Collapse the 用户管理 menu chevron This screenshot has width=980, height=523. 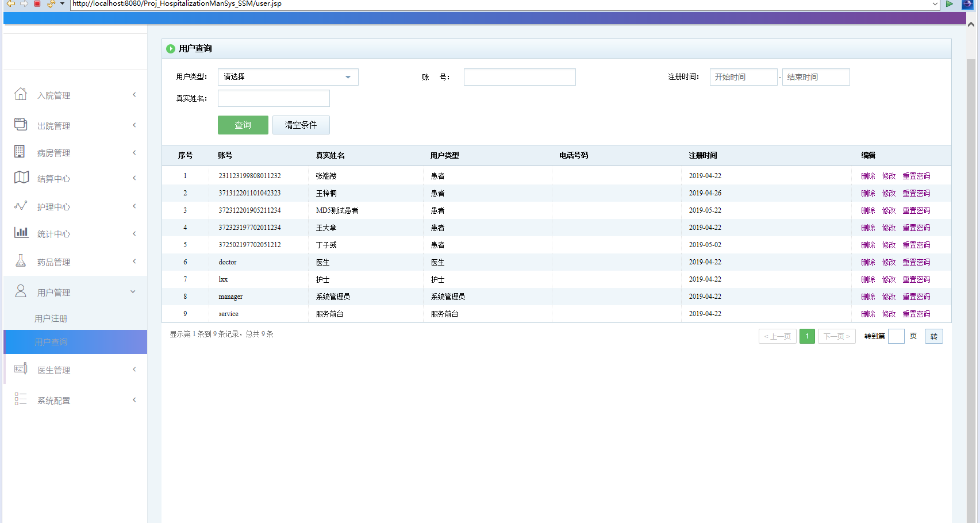click(x=133, y=292)
